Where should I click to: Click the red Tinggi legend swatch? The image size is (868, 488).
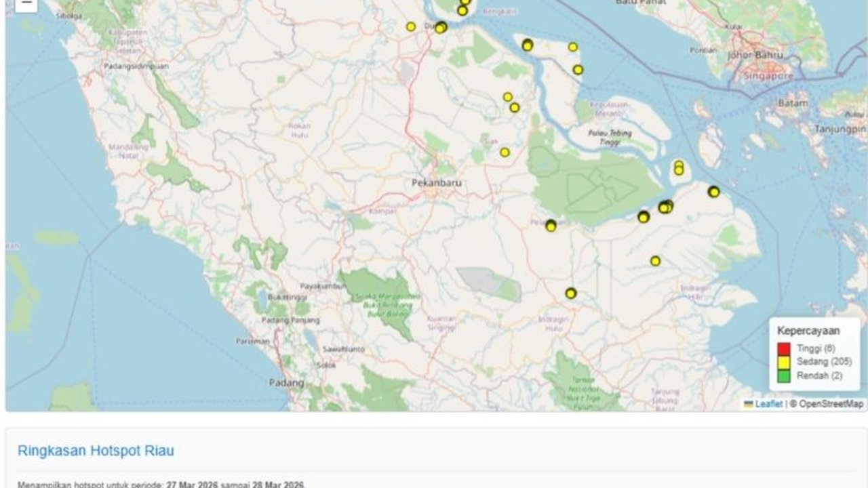click(784, 349)
